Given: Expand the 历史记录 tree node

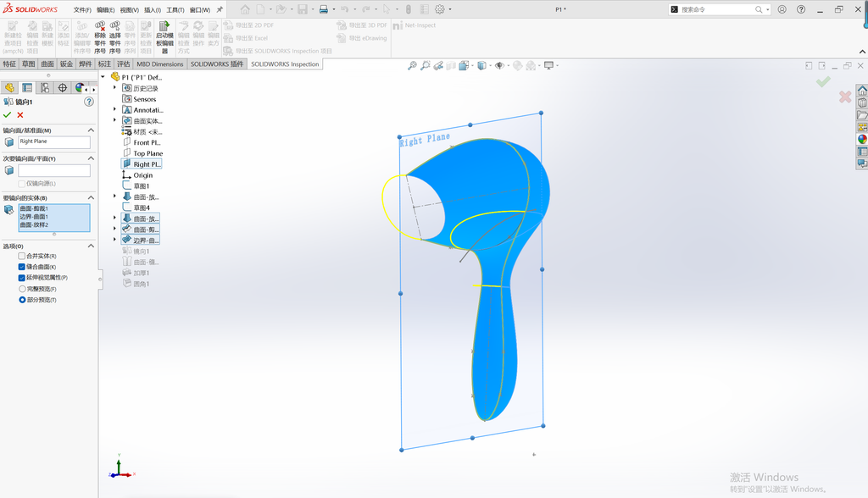Looking at the screenshot, I should [x=114, y=88].
